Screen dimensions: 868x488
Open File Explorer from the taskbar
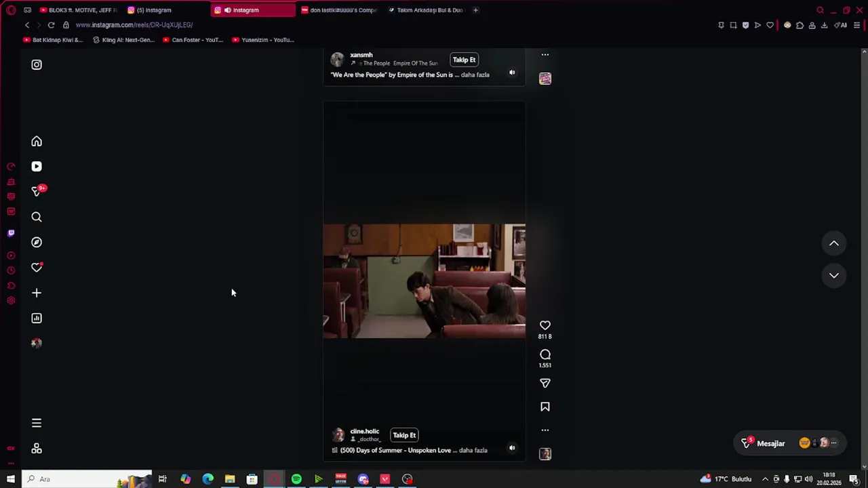[230, 479]
